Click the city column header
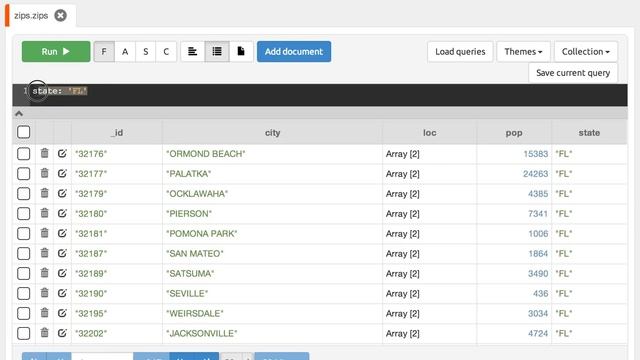Screen dimensions: 640x360 point(273,133)
